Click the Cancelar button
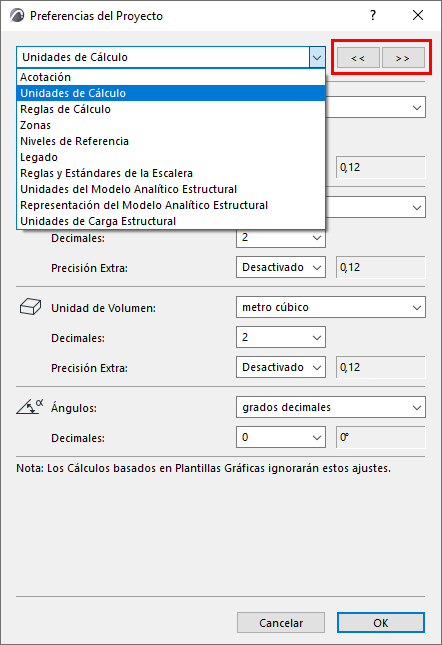The height and width of the screenshot is (645, 442). click(281, 623)
